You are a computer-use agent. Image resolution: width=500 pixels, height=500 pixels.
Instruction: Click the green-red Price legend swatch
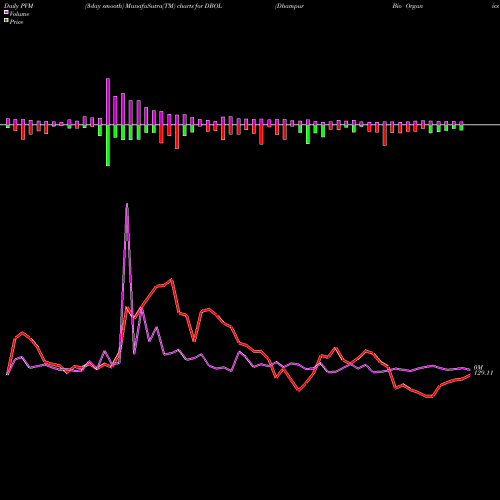(6, 21)
